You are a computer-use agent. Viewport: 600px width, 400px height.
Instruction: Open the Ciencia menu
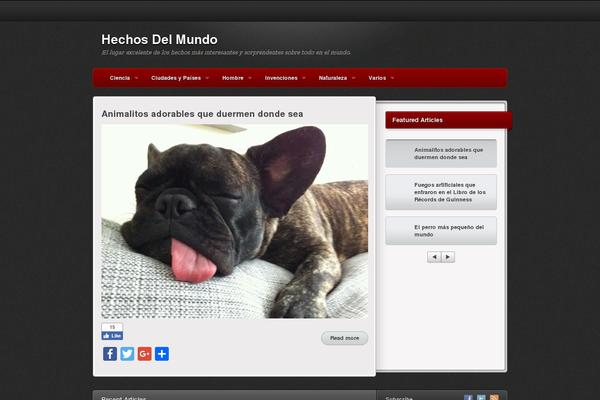120,78
